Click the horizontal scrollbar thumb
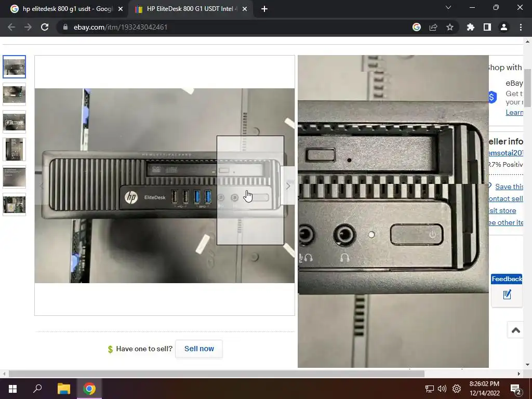The height and width of the screenshot is (399, 532). pyautogui.click(x=217, y=374)
